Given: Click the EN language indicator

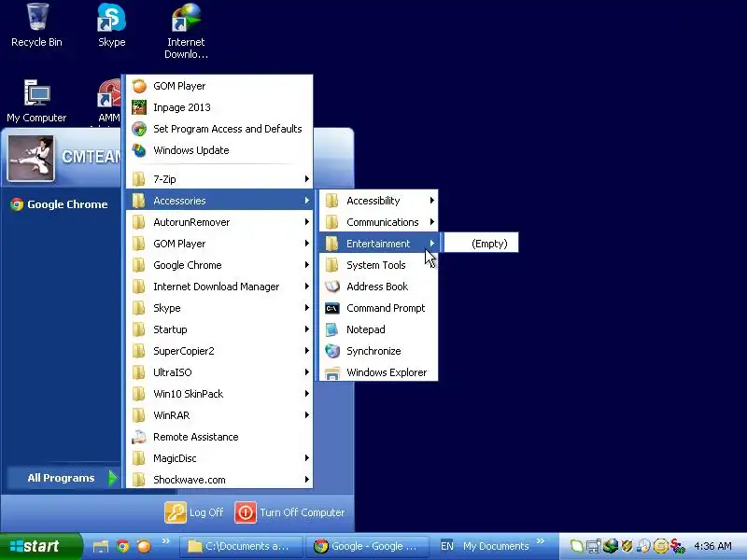Looking at the screenshot, I should (x=447, y=546).
